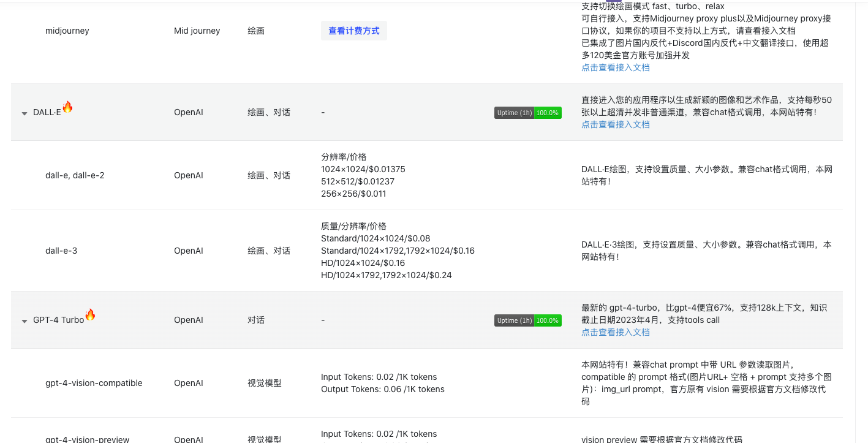Click the 256×256/$0.011 price line

tap(353, 194)
